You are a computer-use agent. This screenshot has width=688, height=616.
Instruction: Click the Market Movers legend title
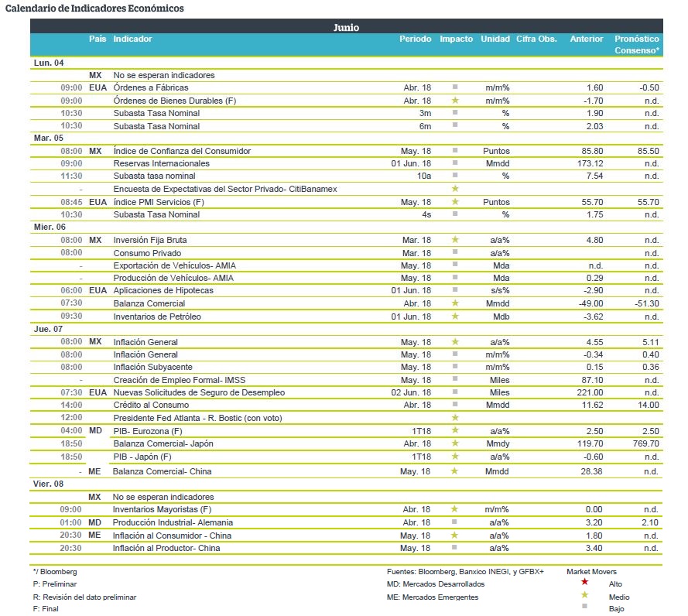pyautogui.click(x=591, y=571)
